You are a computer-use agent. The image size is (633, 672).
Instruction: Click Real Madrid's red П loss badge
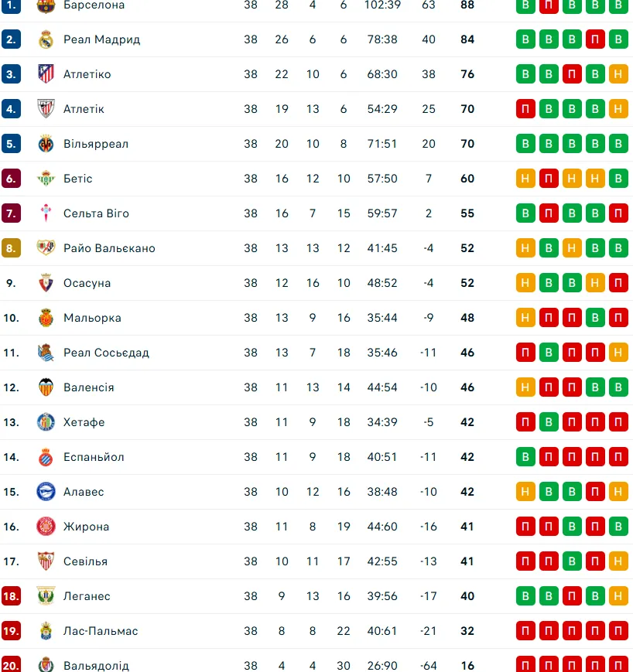point(595,39)
